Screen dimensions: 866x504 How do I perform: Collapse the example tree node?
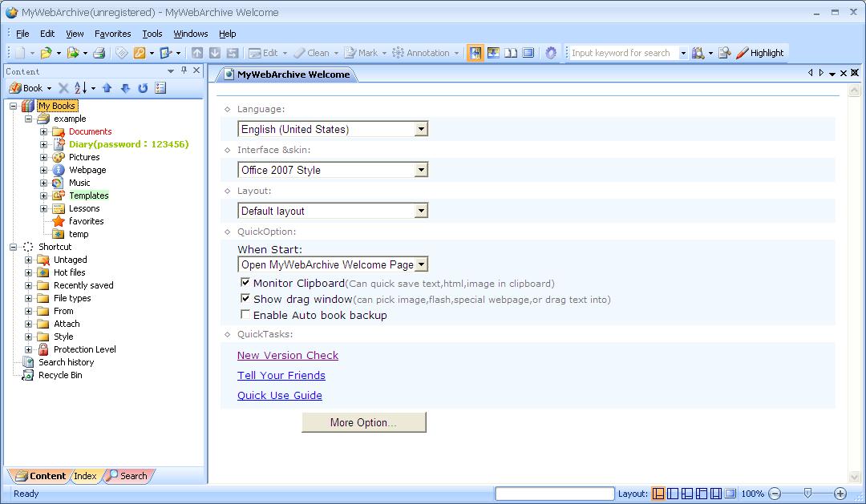(x=28, y=119)
